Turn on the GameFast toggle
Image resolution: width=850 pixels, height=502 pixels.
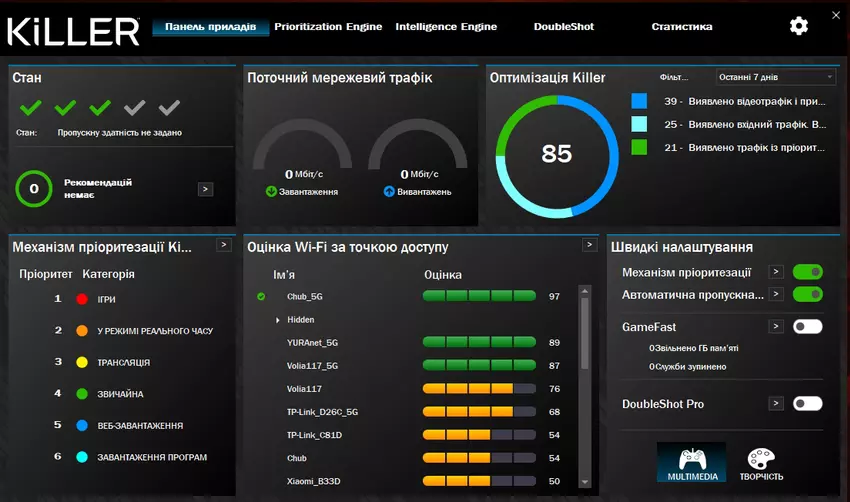pyautogui.click(x=807, y=327)
